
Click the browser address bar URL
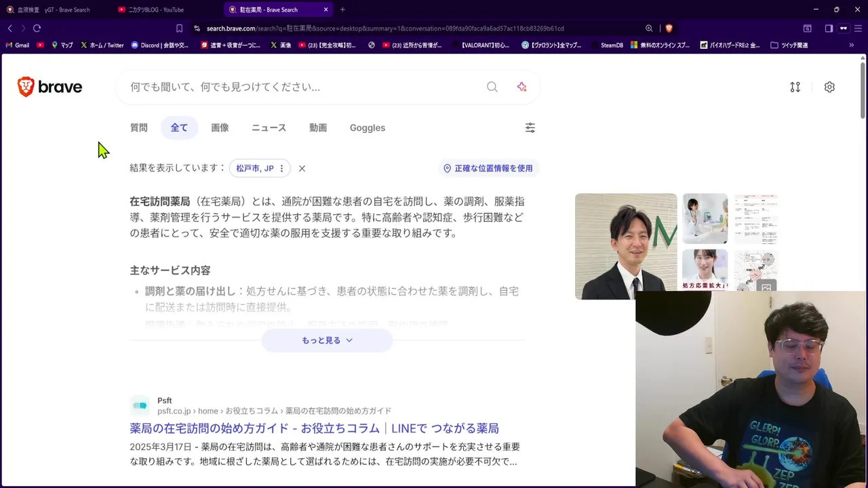385,28
